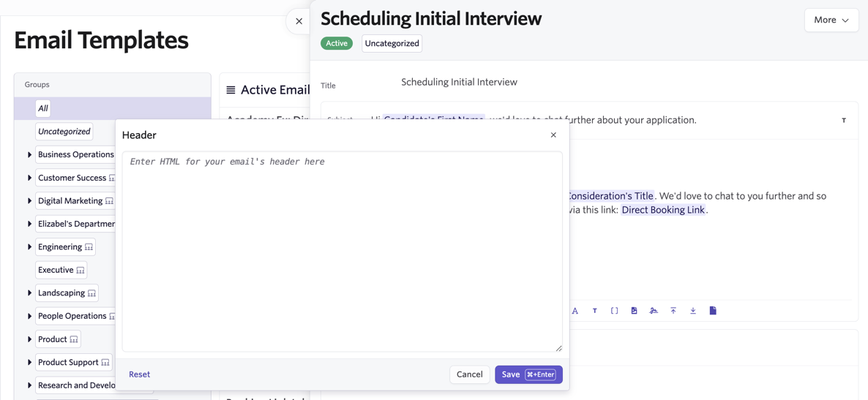The width and height of the screenshot is (868, 400).
Task: Open the font style 'A' formatting tool
Action: pyautogui.click(x=575, y=311)
